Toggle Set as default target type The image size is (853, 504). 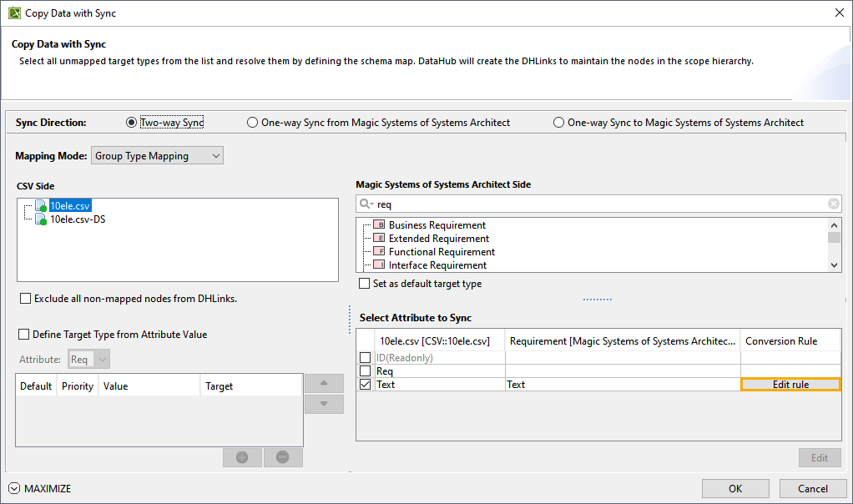coord(365,284)
